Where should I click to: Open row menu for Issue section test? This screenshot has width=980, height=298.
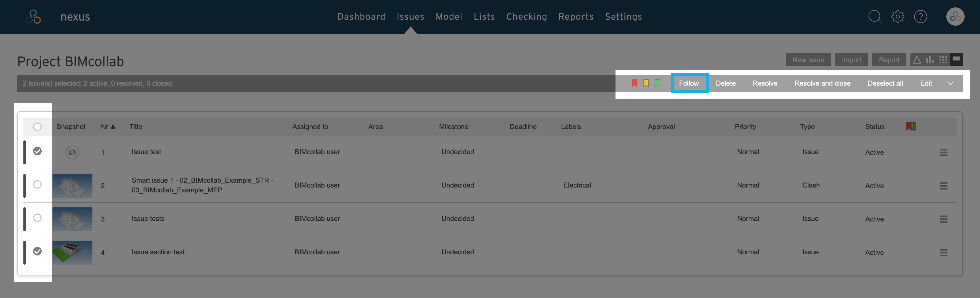click(943, 252)
